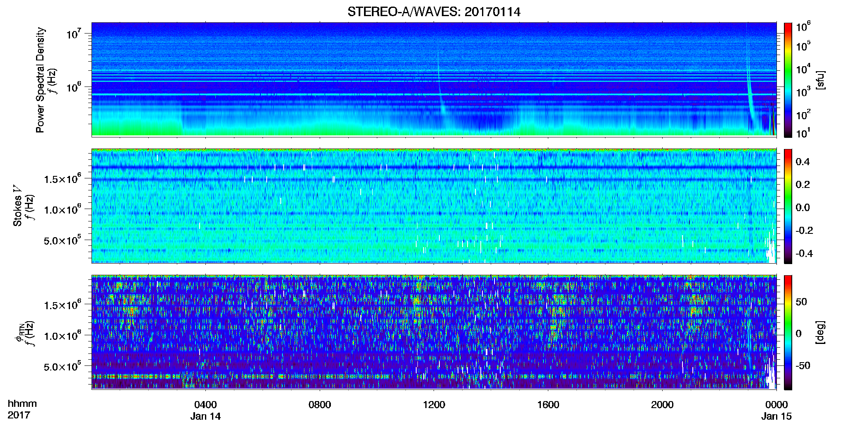Click the 0 label on the degree color bar
This screenshot has width=868, height=447.
point(798,334)
